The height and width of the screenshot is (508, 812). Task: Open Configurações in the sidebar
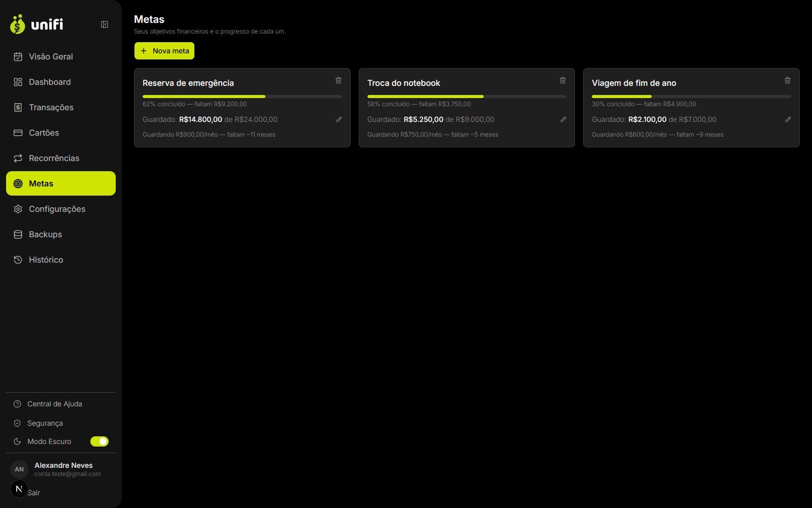point(61,209)
